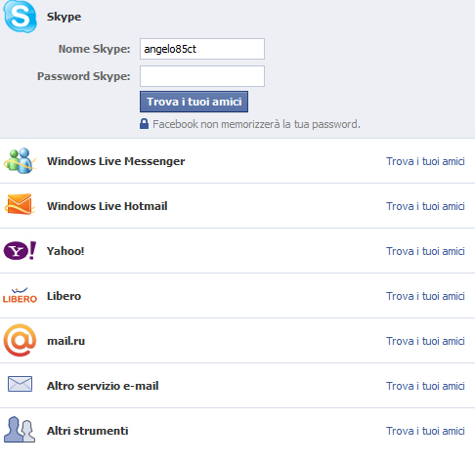Click the orange mail.ru @ icon
Image resolution: width=476 pixels, height=463 pixels.
[x=20, y=340]
